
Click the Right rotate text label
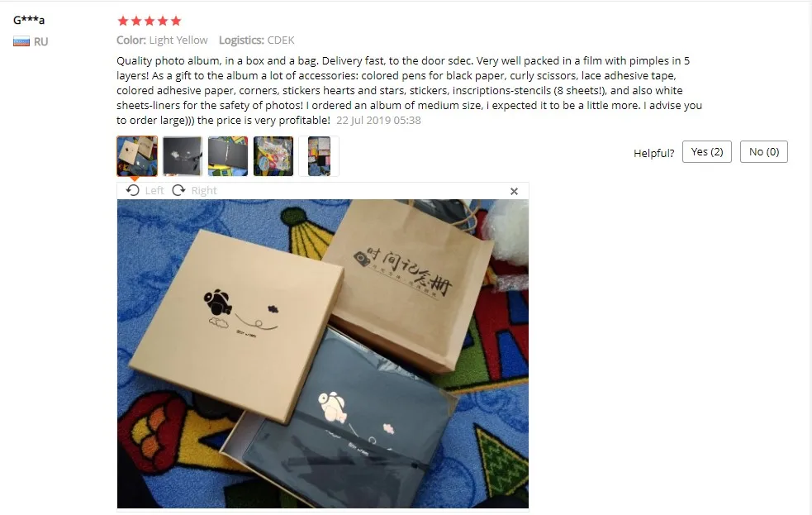204,191
